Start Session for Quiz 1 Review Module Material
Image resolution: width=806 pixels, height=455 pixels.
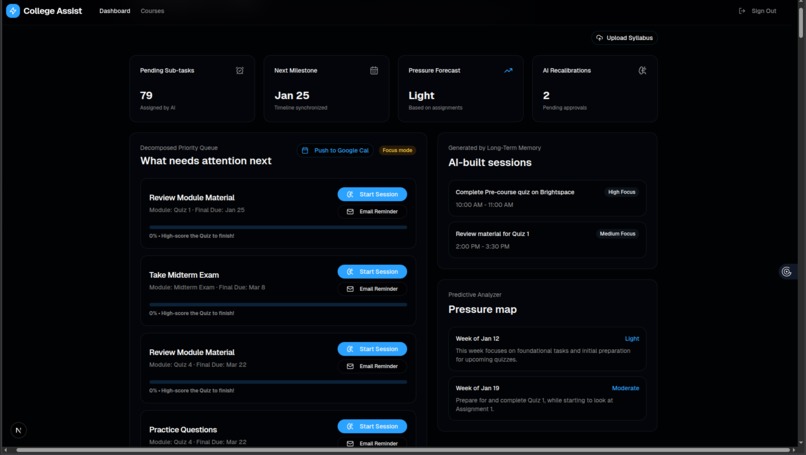tap(372, 194)
